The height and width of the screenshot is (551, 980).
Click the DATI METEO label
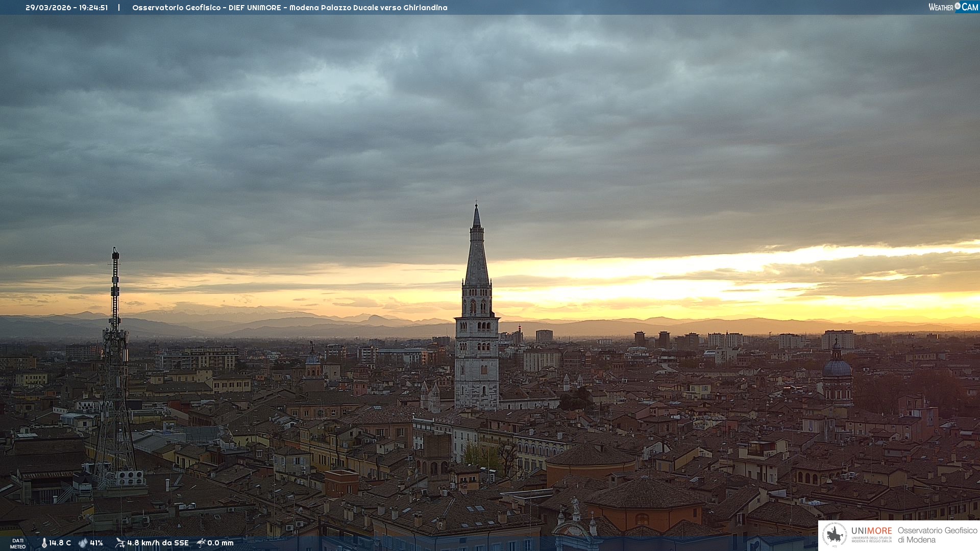point(18,544)
